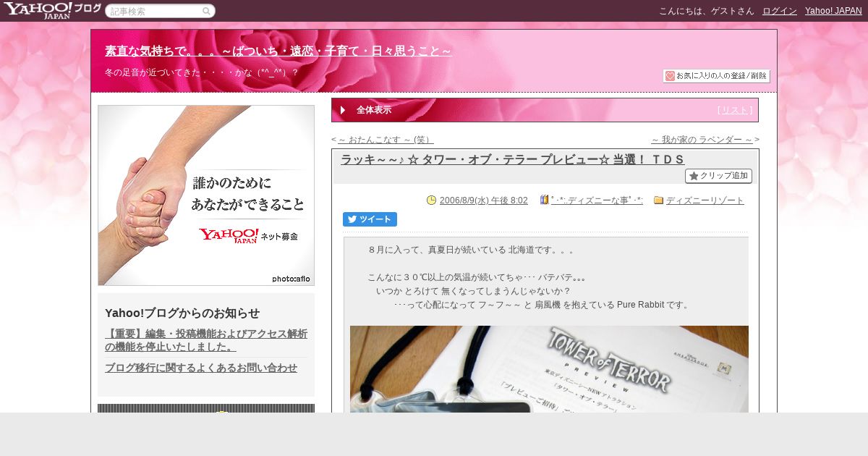868x456 pixels.
Task: Click Yahoo!ブログからのお知らせ heading
Action: tap(182, 313)
